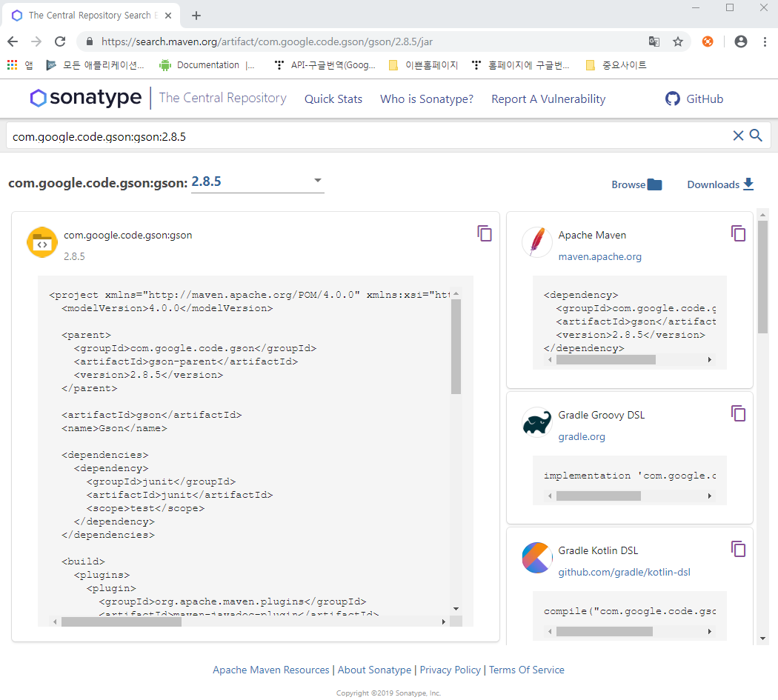Select The Central Repository Search tab

(92, 16)
